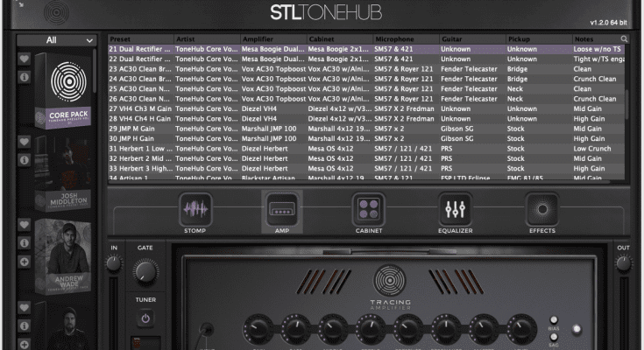Toggle the Tuner power button
Image resolution: width=644 pixels, height=350 pixels.
145,318
